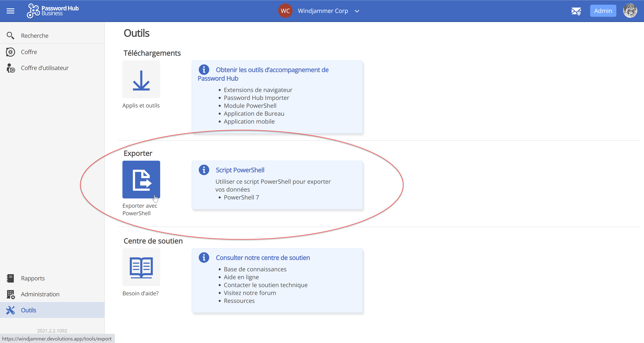This screenshot has height=343, width=644.
Task: Click the Exporter avec PowerShell icon
Action: (x=141, y=179)
